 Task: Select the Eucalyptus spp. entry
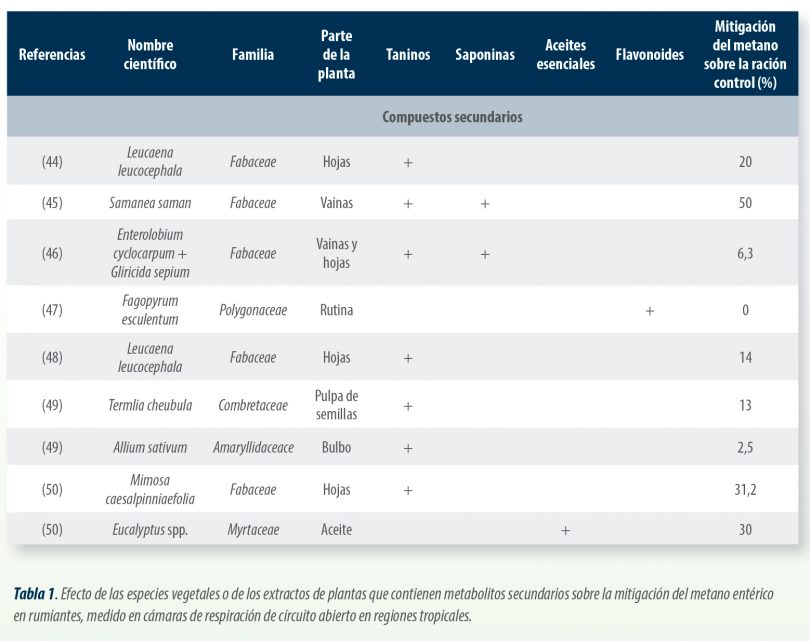pyautogui.click(x=150, y=529)
